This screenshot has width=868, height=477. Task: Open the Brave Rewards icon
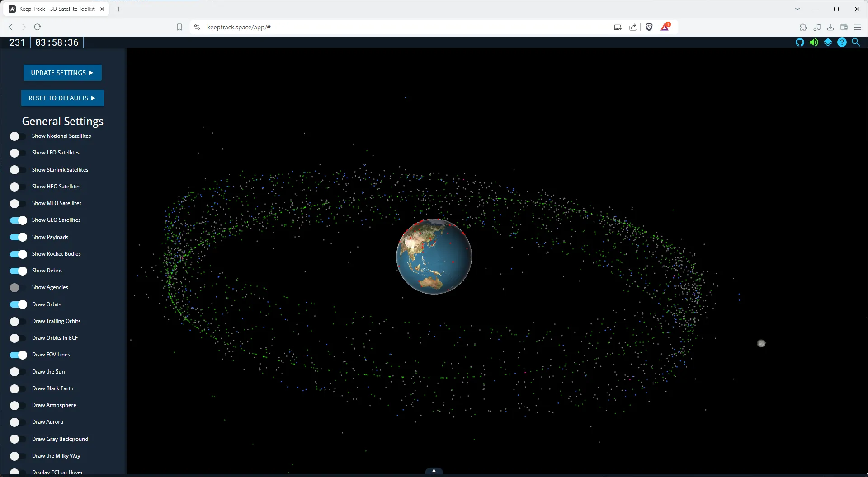click(665, 27)
